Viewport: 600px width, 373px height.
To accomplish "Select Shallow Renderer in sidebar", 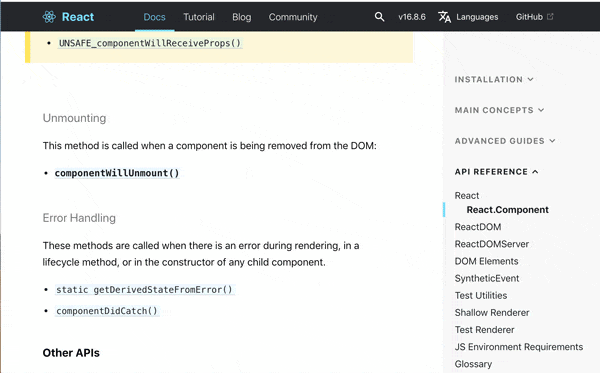I will [x=492, y=313].
